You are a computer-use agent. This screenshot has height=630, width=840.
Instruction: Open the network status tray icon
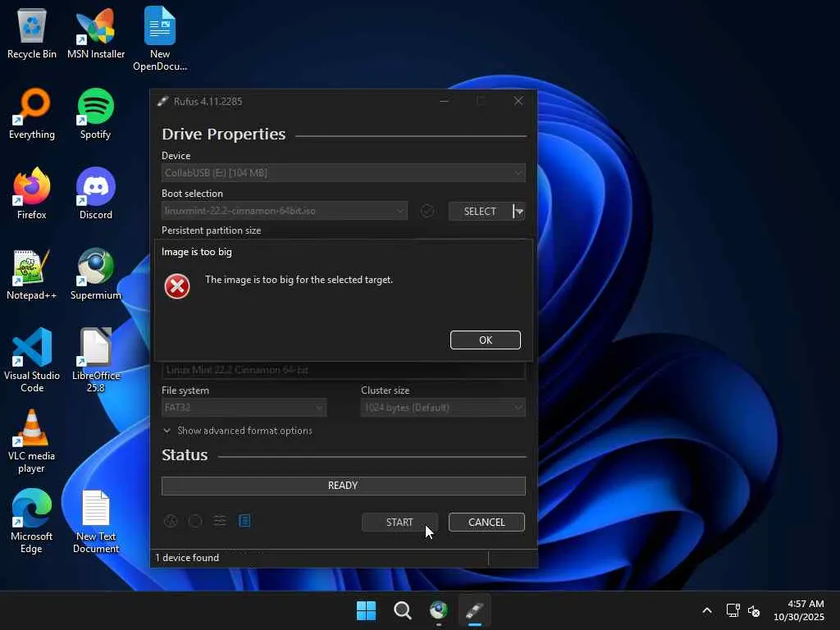(733, 610)
